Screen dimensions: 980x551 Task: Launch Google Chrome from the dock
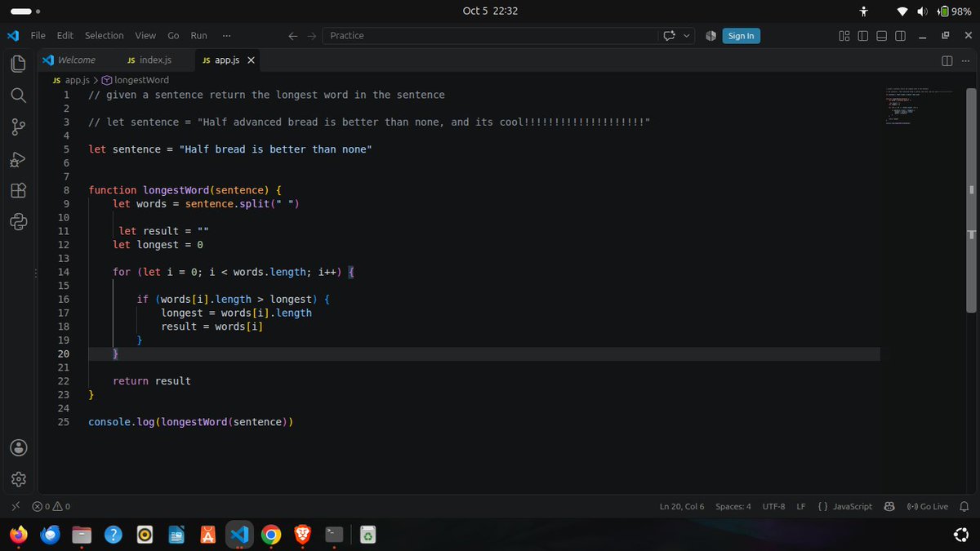click(271, 534)
